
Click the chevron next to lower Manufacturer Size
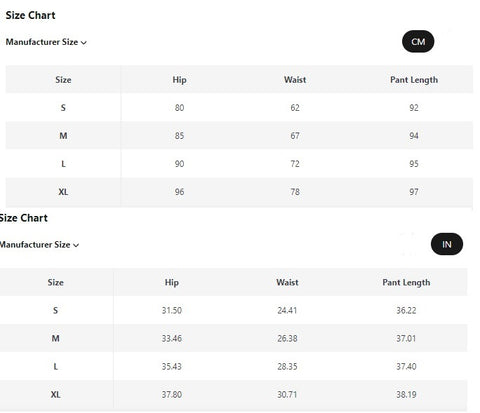coord(76,245)
